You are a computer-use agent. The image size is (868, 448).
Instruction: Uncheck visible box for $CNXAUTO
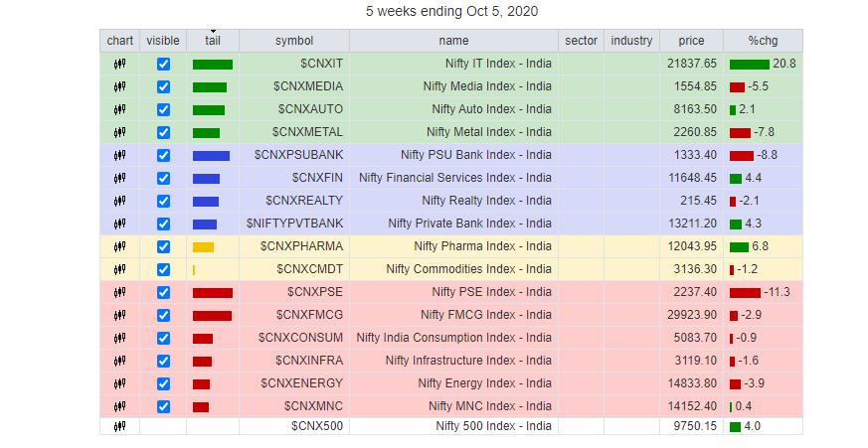click(x=163, y=109)
